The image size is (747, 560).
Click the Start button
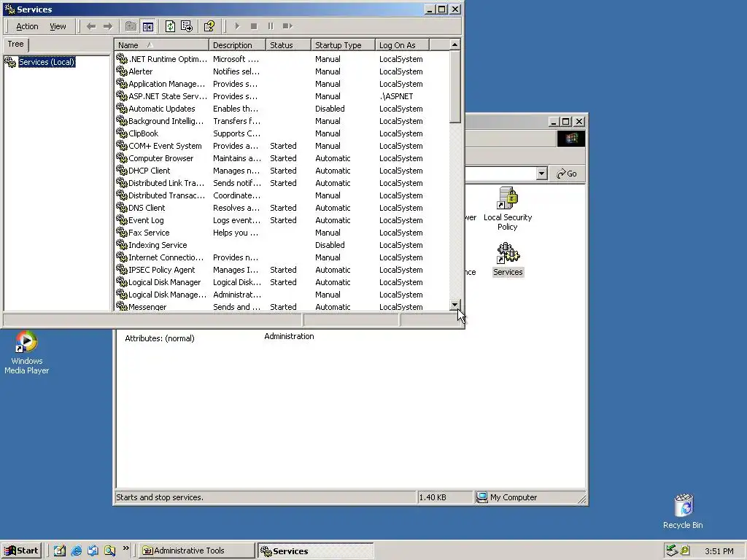click(21, 551)
